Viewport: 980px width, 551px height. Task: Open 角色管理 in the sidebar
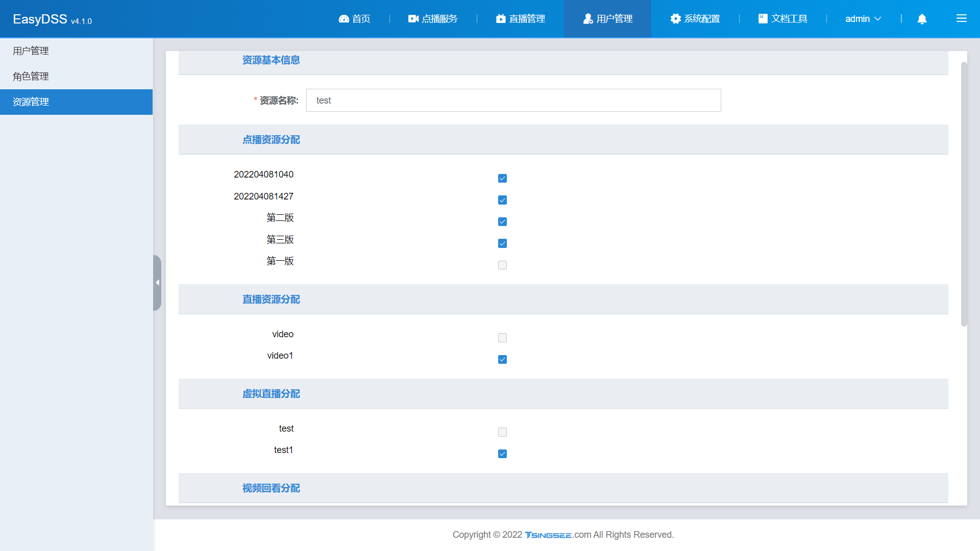pos(31,77)
